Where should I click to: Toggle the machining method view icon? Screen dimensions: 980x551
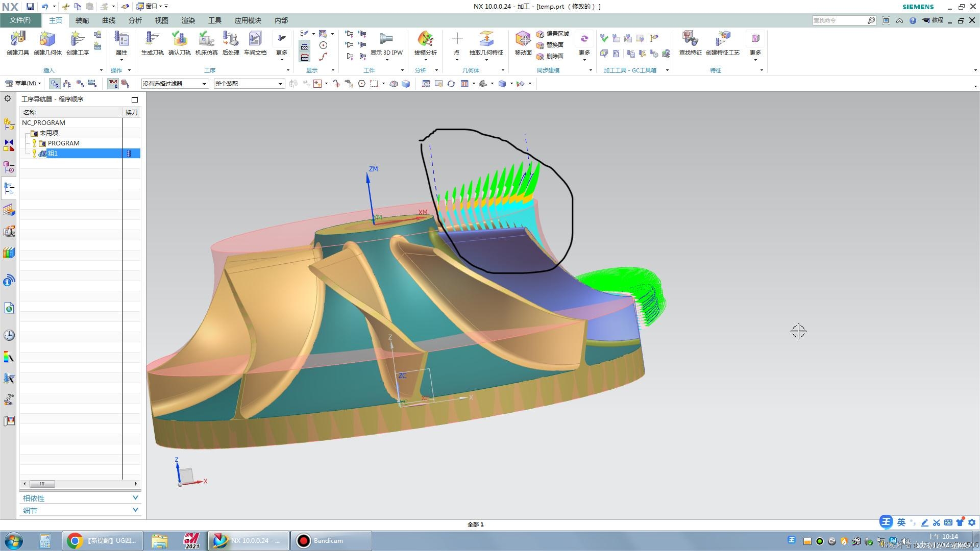(x=92, y=84)
